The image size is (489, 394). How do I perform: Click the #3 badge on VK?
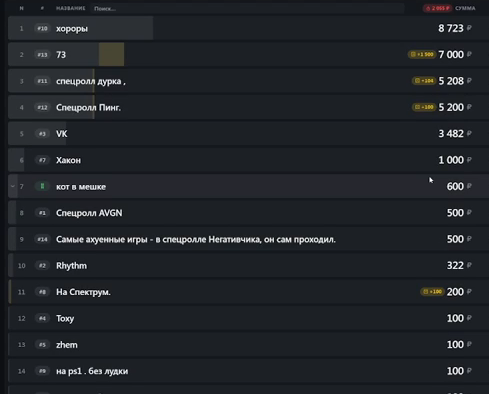click(42, 134)
